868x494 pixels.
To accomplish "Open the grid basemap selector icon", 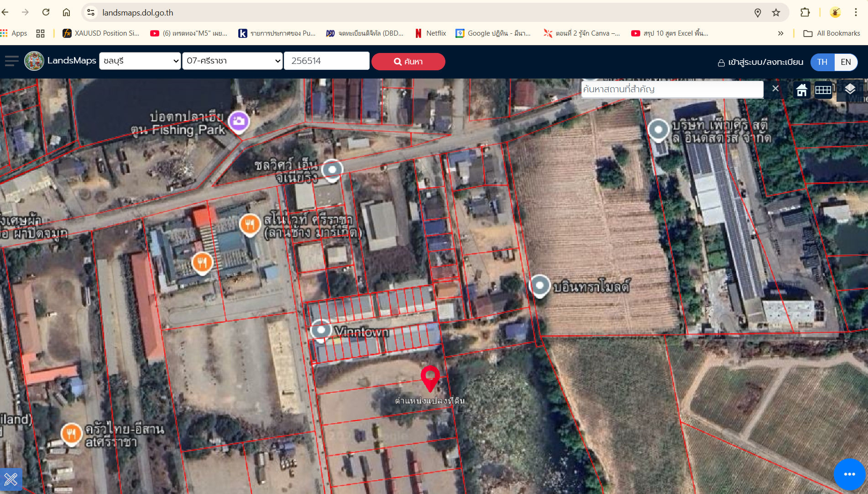I will click(823, 89).
